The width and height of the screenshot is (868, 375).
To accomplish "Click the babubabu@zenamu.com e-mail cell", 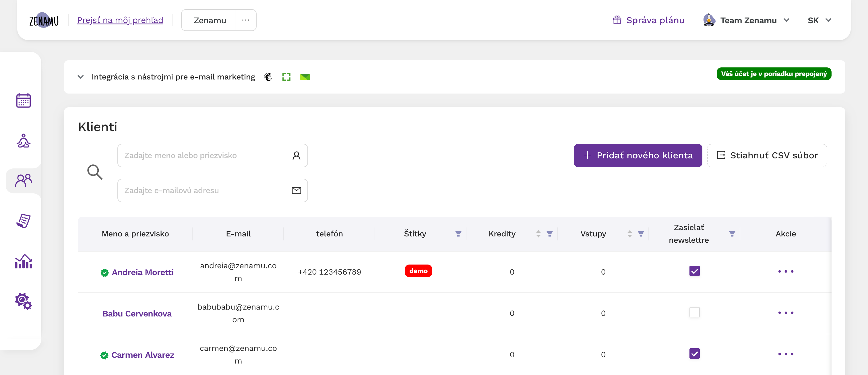I will [238, 313].
